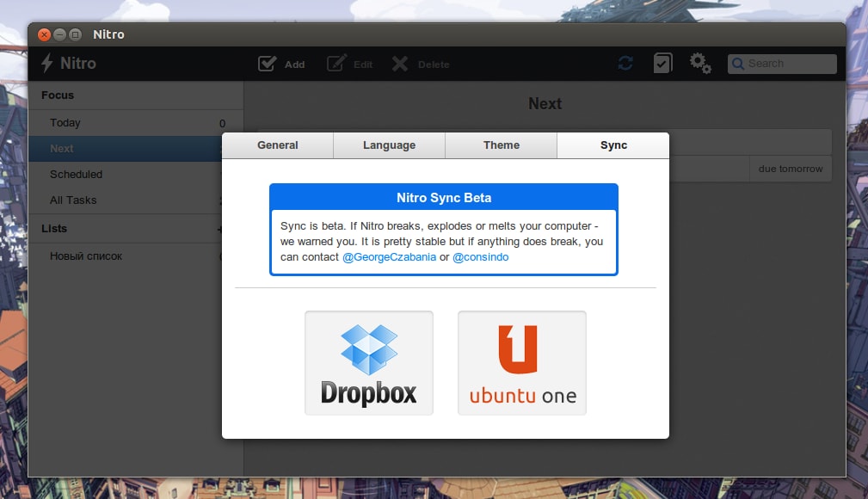The image size is (868, 499).
Task: Click the logbook checkmark clipboard icon
Action: pyautogui.click(x=662, y=63)
